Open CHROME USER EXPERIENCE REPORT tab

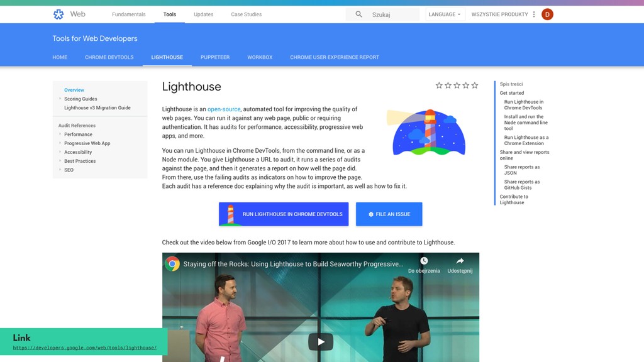[335, 57]
